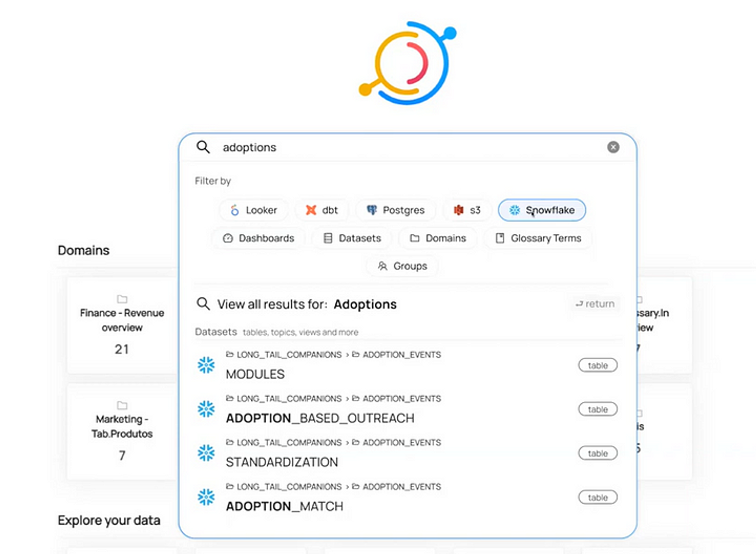Filter by Datasets entity type
This screenshot has width=756, height=554.
[x=352, y=238]
